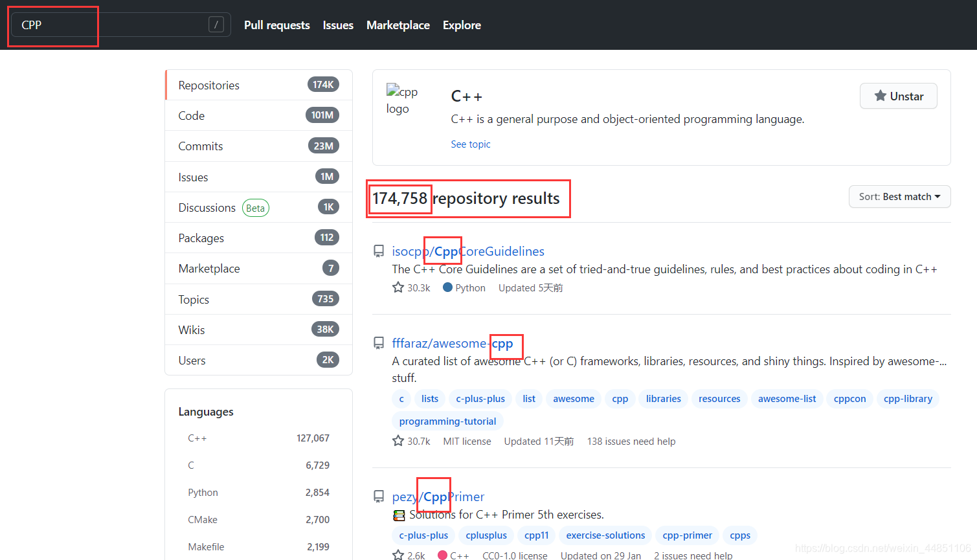Screen dimensions: 977x560
Task: Click star icon showing 2.6k stars
Action: point(398,555)
